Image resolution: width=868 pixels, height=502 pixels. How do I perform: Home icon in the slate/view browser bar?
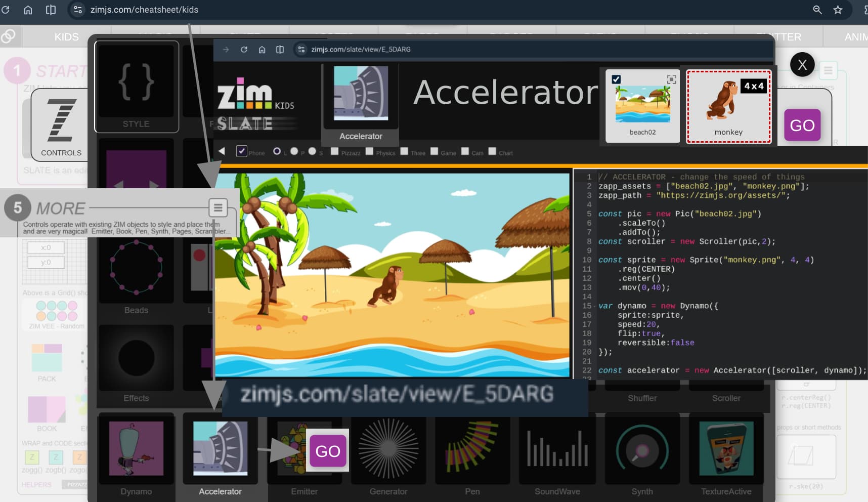pyautogui.click(x=262, y=49)
